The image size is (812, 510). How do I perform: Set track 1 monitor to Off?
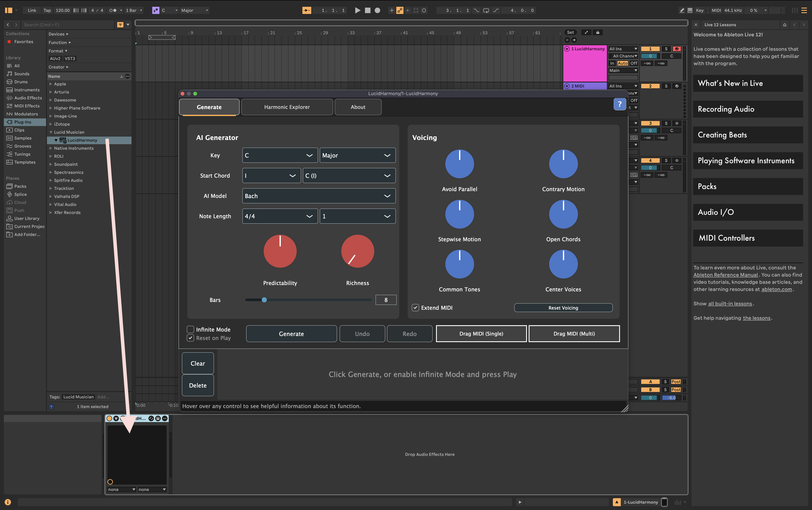point(634,63)
